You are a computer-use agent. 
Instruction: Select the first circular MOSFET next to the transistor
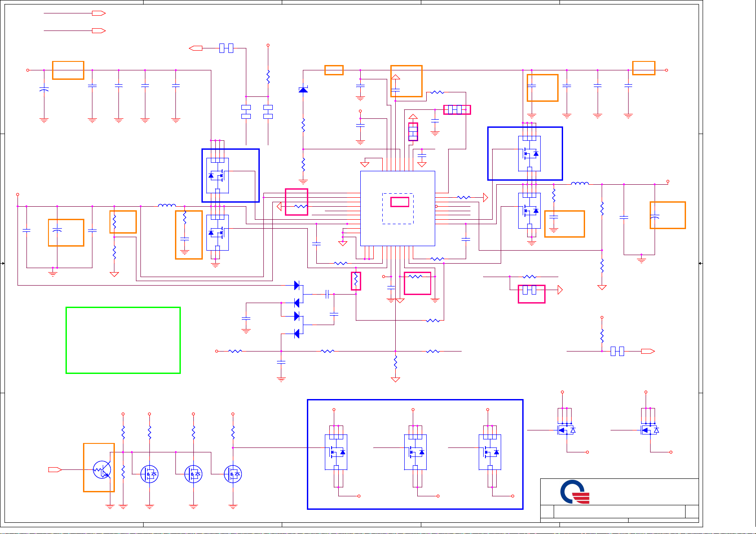click(149, 474)
